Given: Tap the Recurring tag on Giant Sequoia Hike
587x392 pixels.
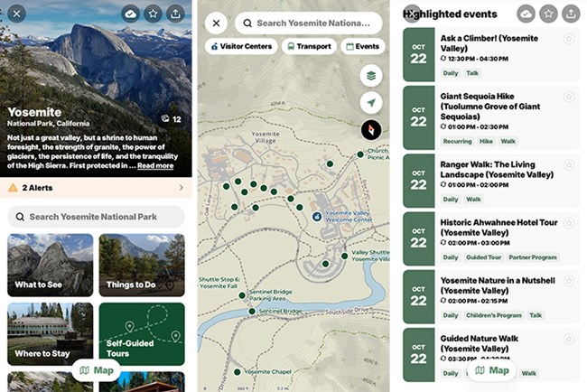Looking at the screenshot, I should pyautogui.click(x=457, y=142).
